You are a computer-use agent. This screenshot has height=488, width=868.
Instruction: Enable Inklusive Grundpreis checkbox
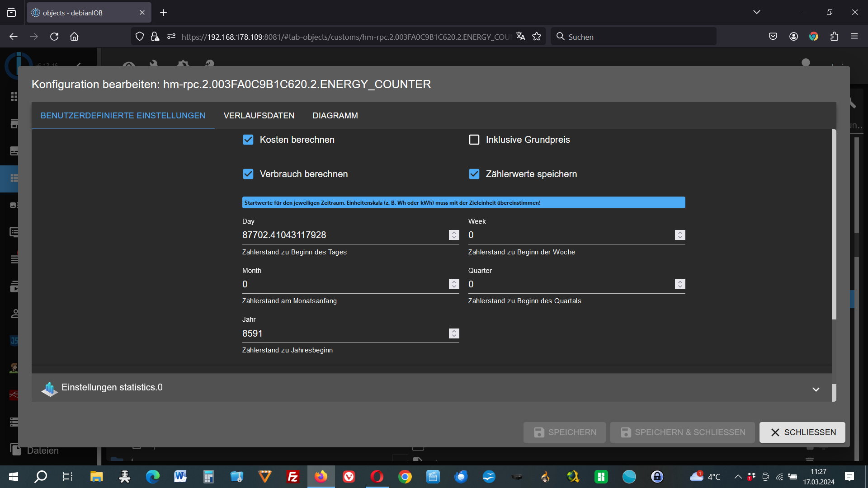tap(474, 140)
